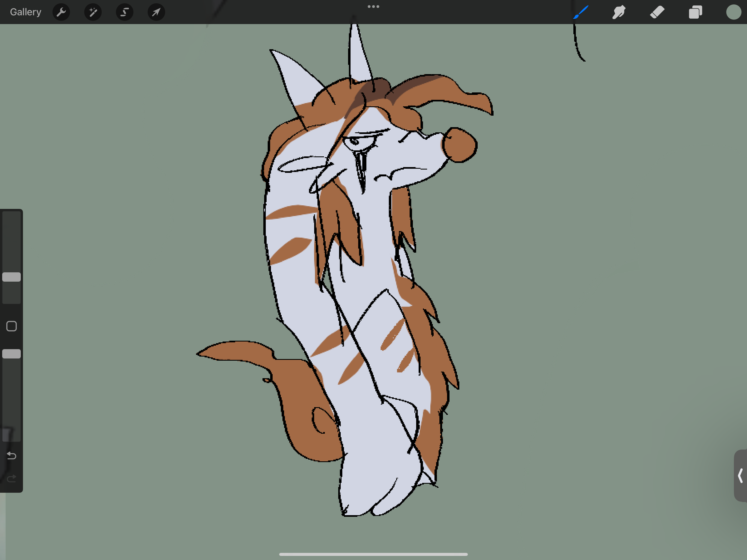Open the active color swatch circle
Viewport: 747px width, 560px height.
click(x=733, y=12)
